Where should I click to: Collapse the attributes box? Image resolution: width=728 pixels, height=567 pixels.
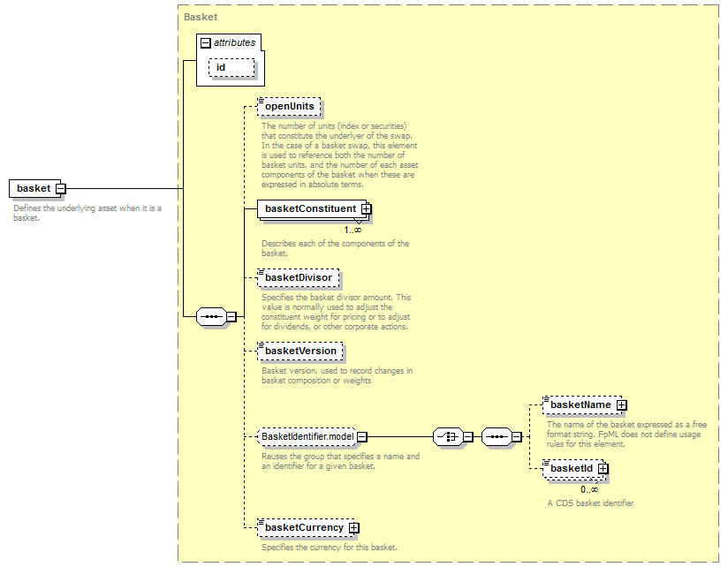point(206,42)
